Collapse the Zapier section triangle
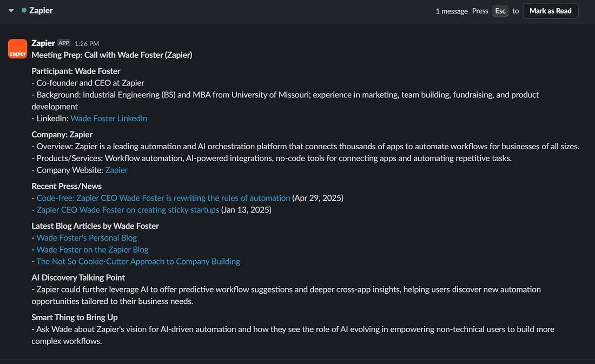This screenshot has width=595, height=364. click(11, 11)
